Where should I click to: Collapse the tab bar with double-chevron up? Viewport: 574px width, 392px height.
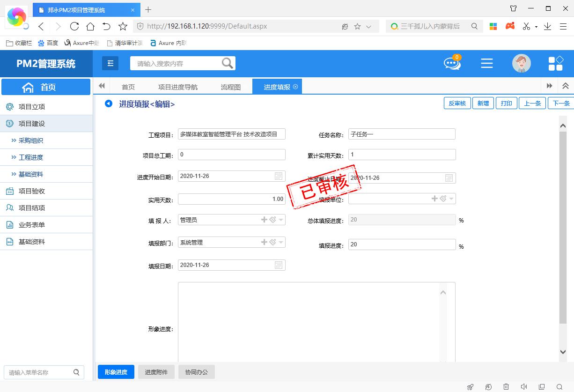click(565, 86)
